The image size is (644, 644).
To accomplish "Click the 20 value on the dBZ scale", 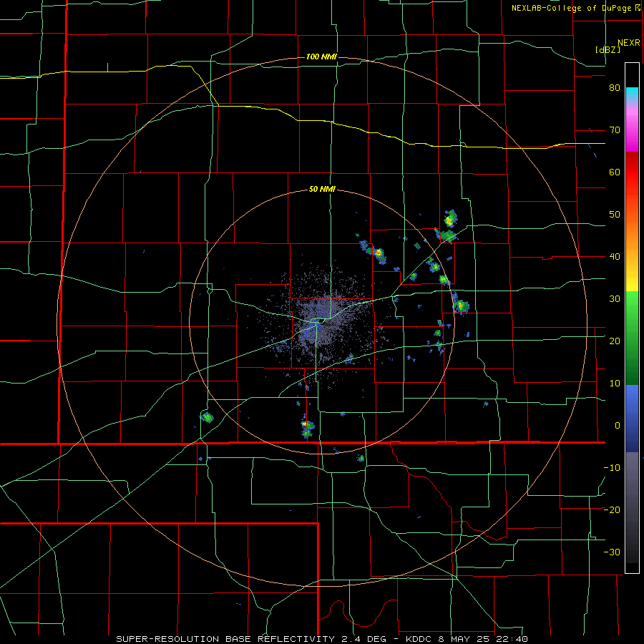I will [615, 341].
